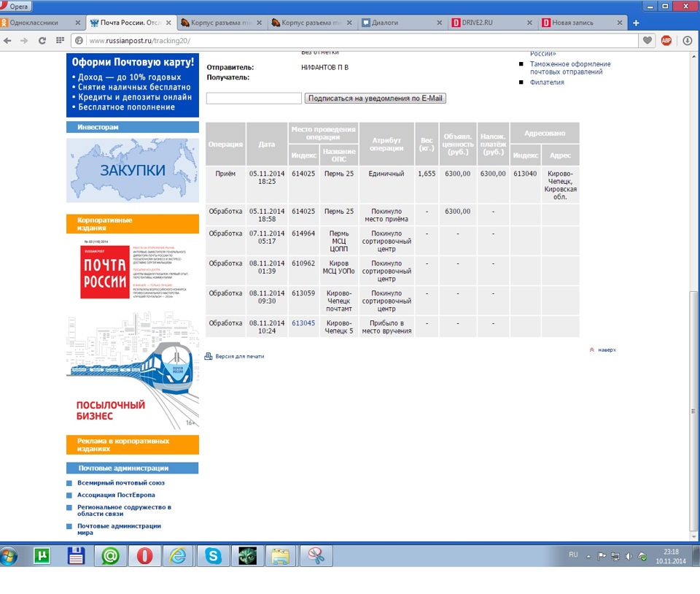Open Реклама в корпоративных изданиях link
Screen dimensions: 700x594
133,445
